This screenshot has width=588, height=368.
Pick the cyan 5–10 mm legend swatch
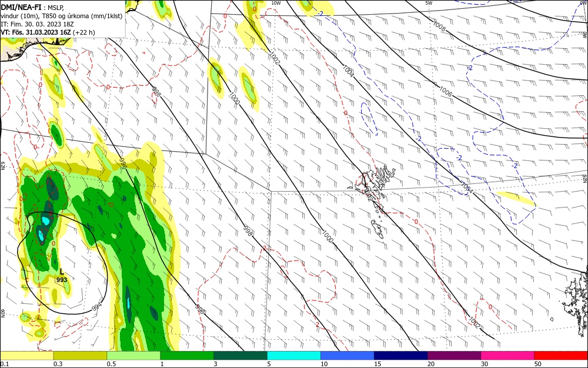pyautogui.click(x=294, y=356)
